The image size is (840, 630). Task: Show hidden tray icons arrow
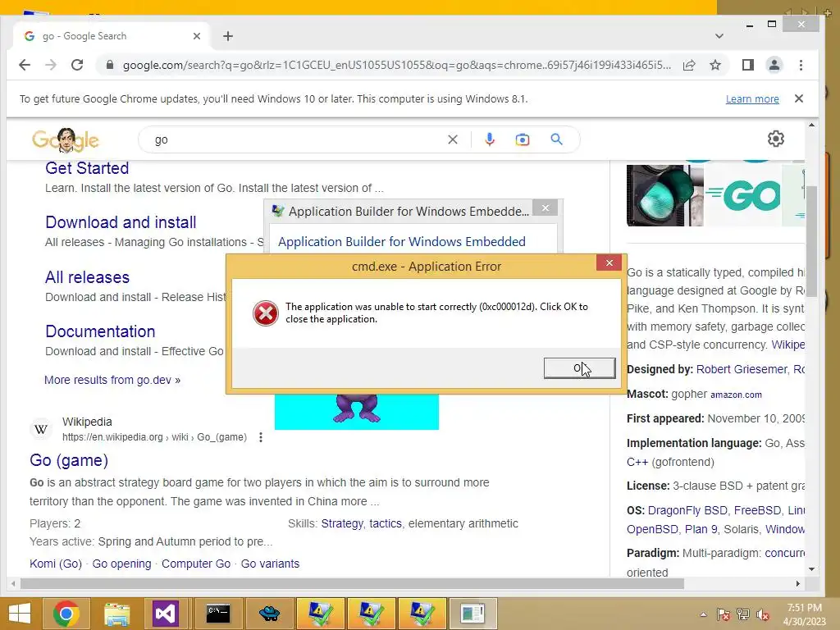[x=703, y=614]
